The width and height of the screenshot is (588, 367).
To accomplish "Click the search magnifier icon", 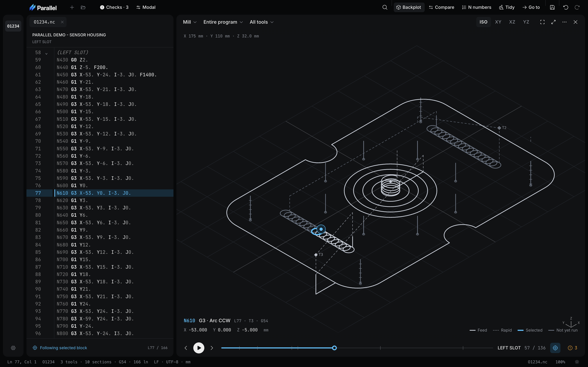I will 385,7.
